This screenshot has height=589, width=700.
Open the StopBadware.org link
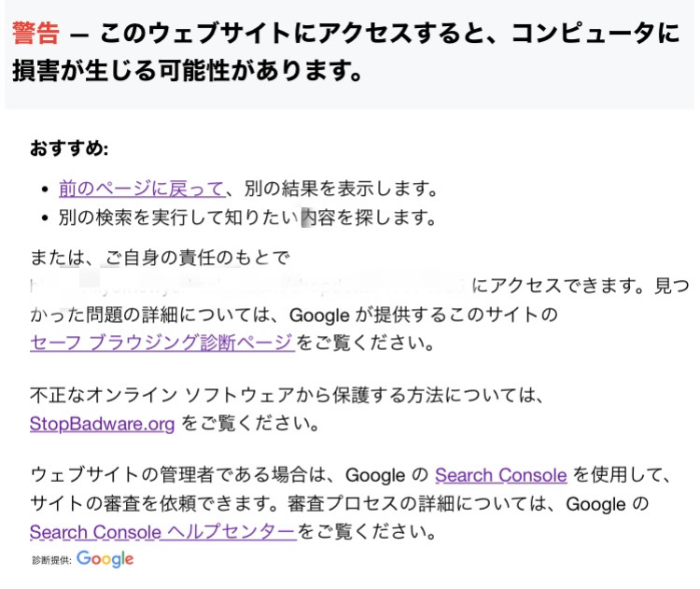pos(102,424)
